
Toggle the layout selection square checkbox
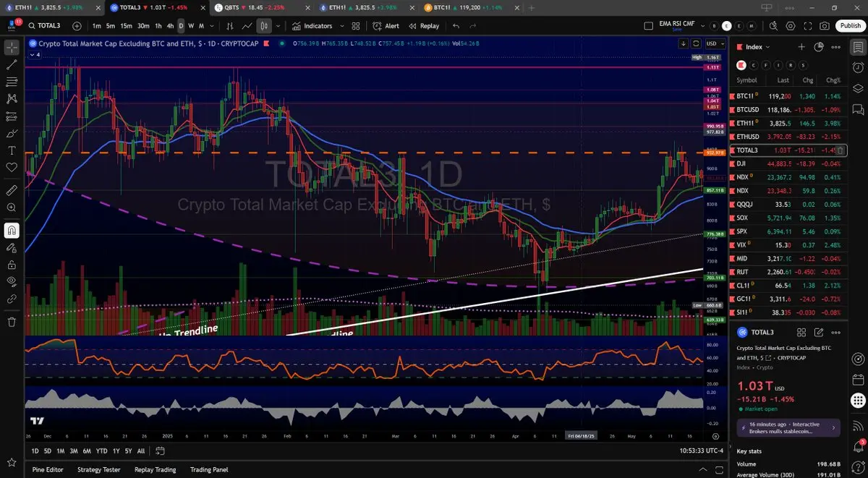point(650,25)
